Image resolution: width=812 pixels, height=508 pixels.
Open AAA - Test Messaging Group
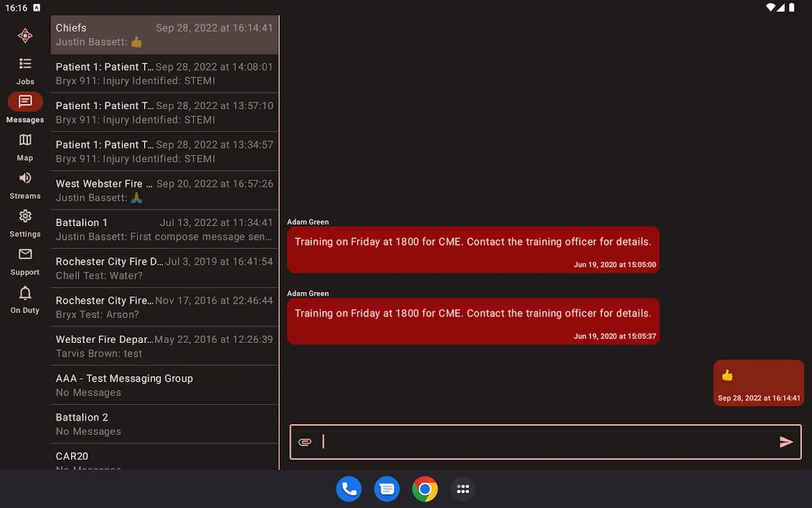[x=164, y=385]
